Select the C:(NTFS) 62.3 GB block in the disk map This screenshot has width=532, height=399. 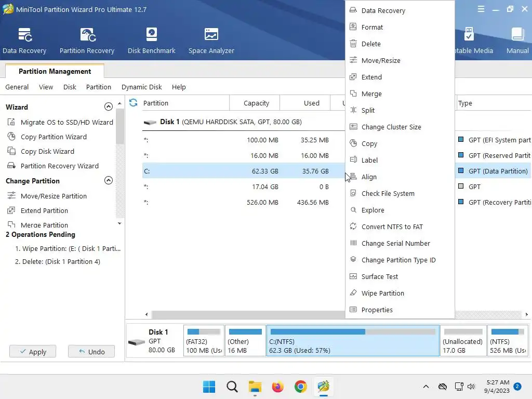[353, 341]
